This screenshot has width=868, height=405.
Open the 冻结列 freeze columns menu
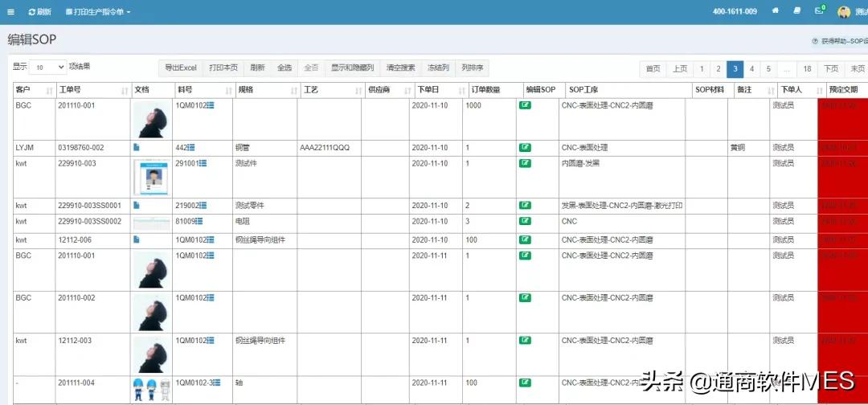(x=438, y=68)
